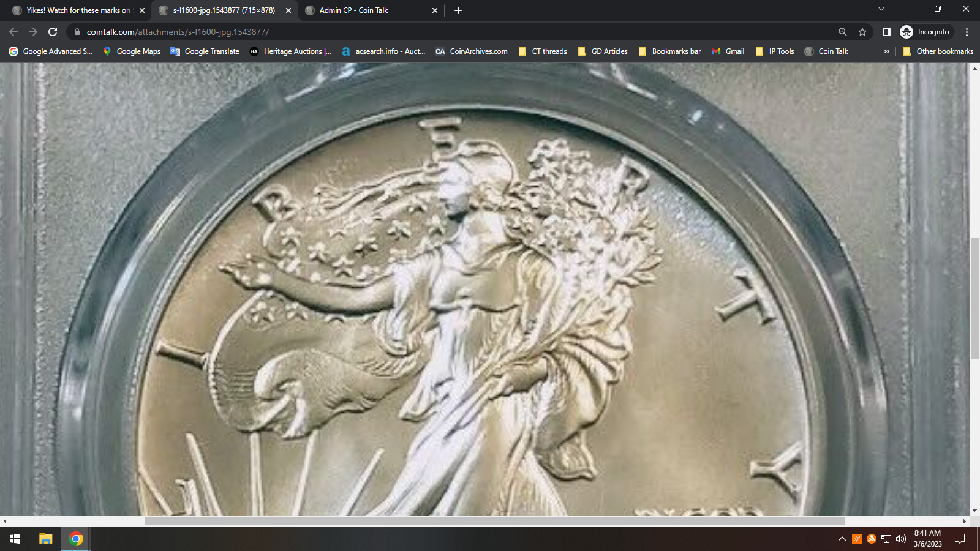The width and height of the screenshot is (980, 551).
Task: Open the Chrome three-dot menu
Action: point(967,32)
